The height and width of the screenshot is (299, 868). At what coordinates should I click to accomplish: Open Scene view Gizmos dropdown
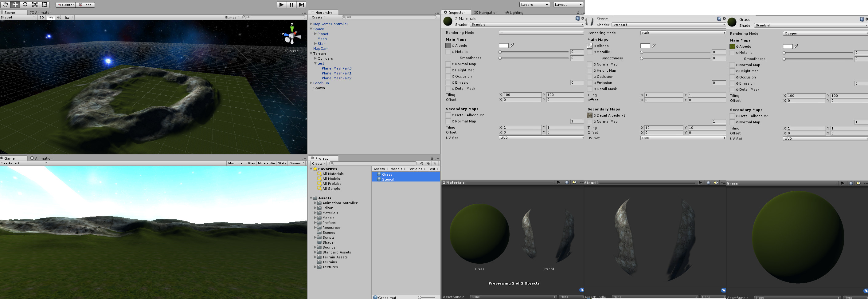(232, 17)
